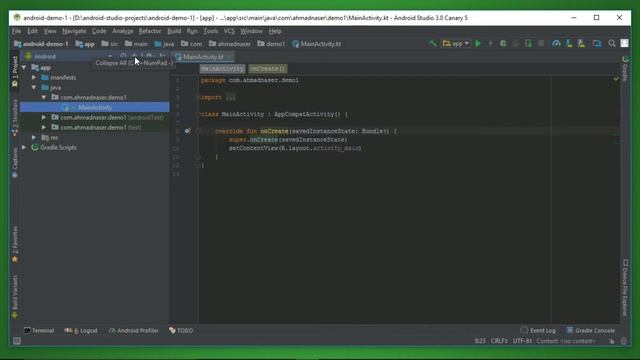Toggle the 1: Project tool window

pos(15,72)
